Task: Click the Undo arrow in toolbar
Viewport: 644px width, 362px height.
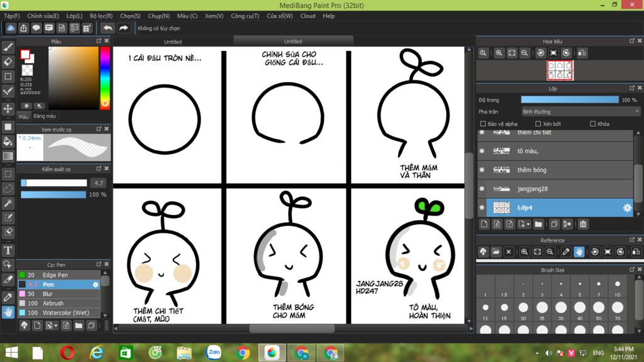Action: (108, 28)
